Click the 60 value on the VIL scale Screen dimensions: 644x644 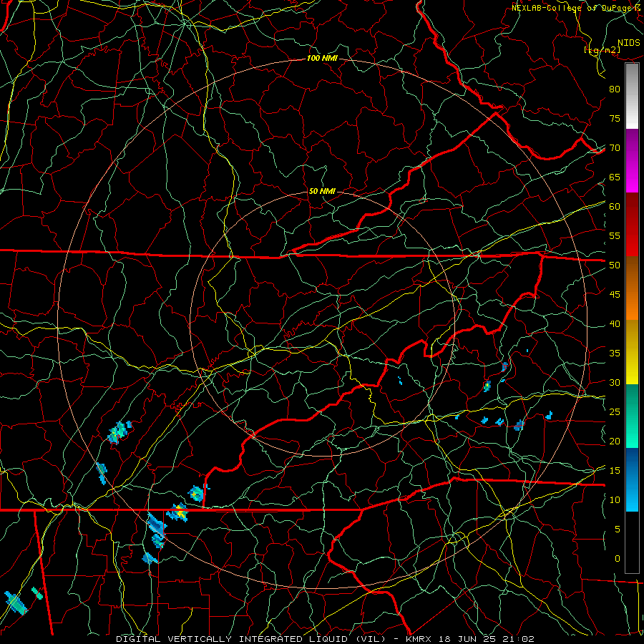tap(615, 207)
